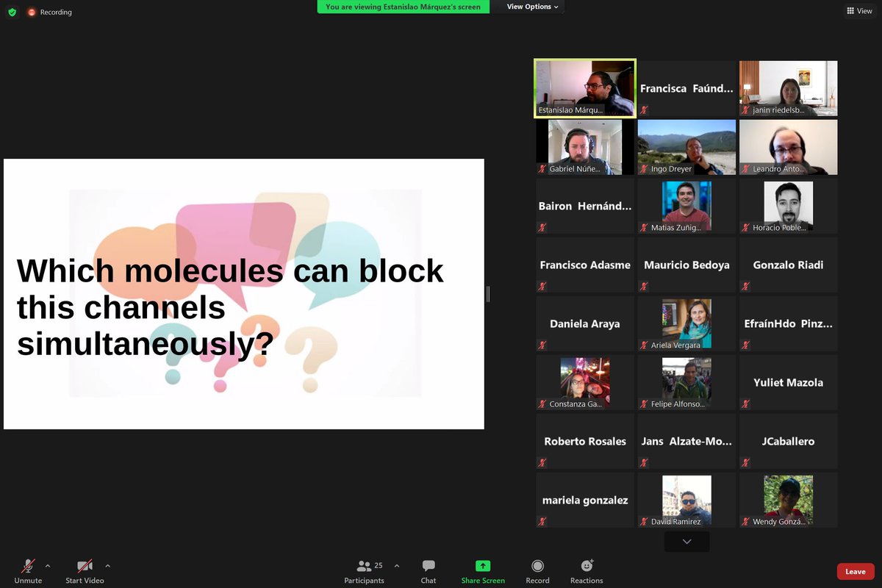This screenshot has height=588, width=882.
Task: Expand video options arrow beside Start Video
Action: (x=107, y=566)
